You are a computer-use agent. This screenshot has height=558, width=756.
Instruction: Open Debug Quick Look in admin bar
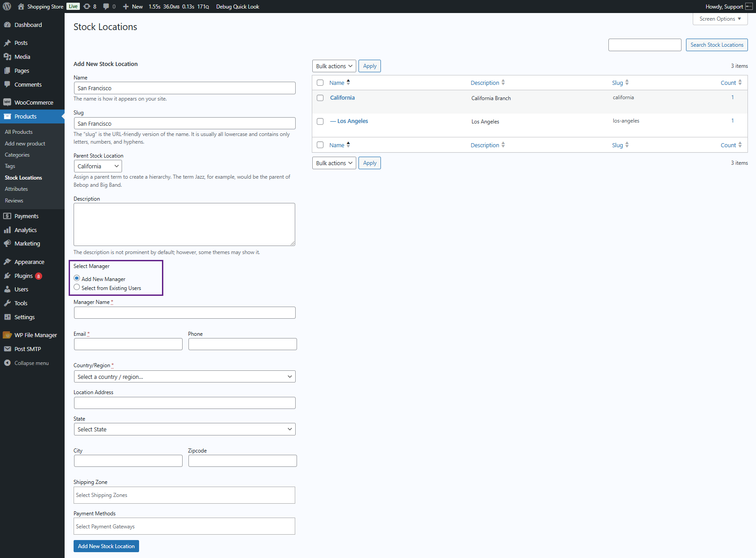238,6
